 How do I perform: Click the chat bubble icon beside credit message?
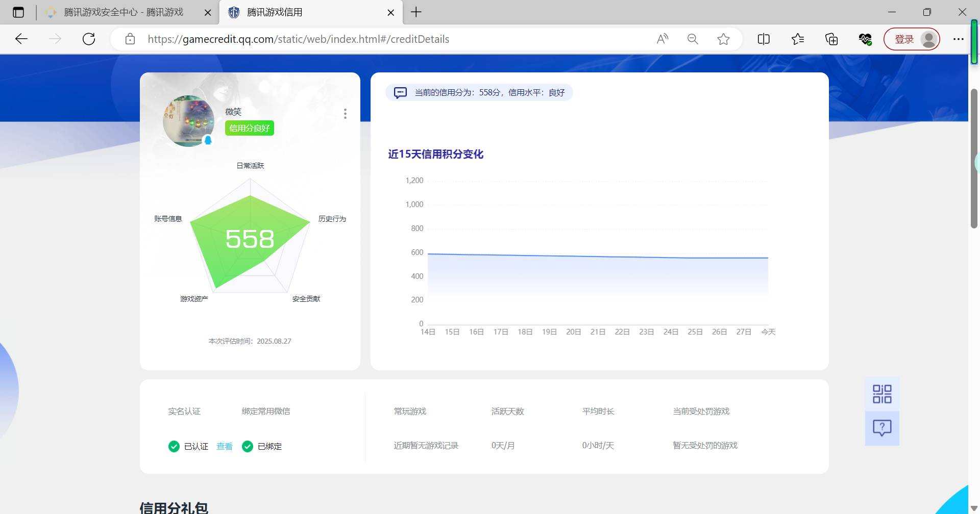(400, 93)
